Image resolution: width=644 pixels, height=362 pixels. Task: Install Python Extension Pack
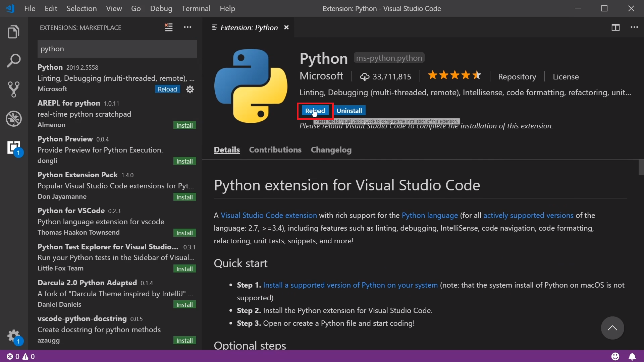[184, 197]
